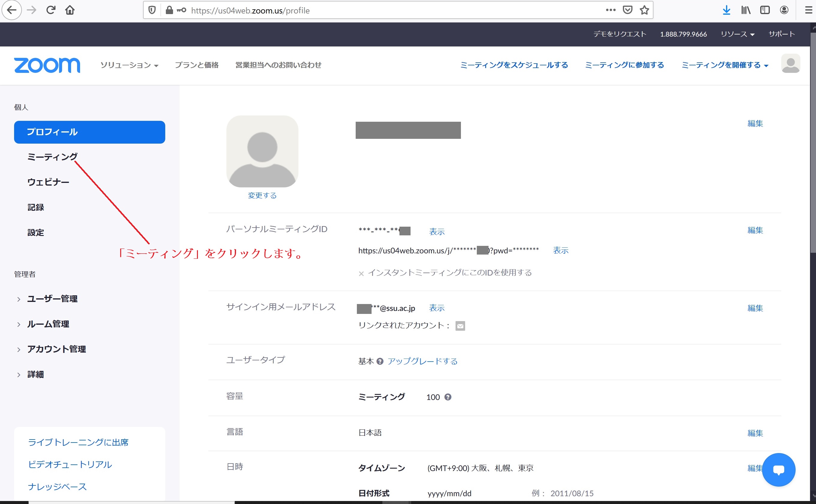Open the user avatar in Zoom header

(x=791, y=63)
